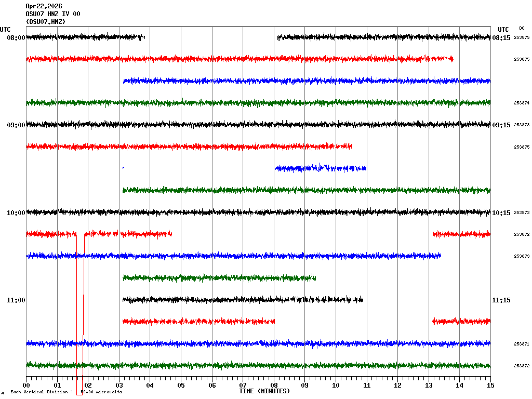Click the 09:15 right-side time label
Screen dimensions: 532x399
tap(501, 125)
